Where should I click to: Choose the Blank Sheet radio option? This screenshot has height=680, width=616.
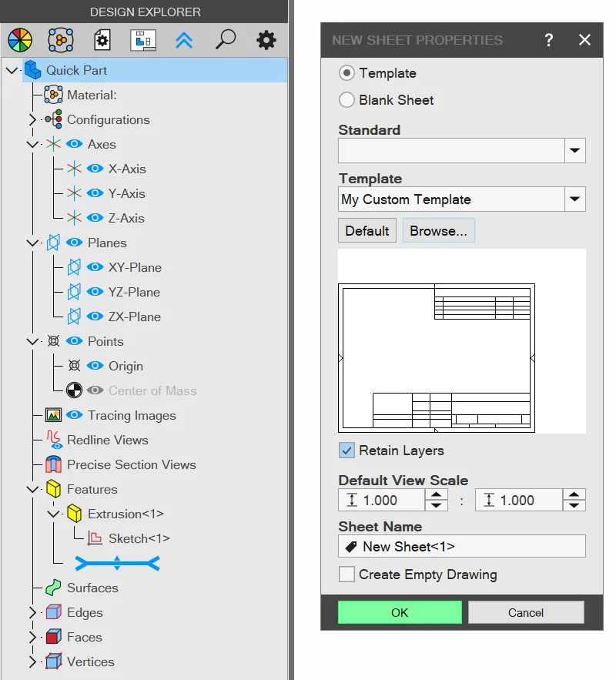(346, 100)
